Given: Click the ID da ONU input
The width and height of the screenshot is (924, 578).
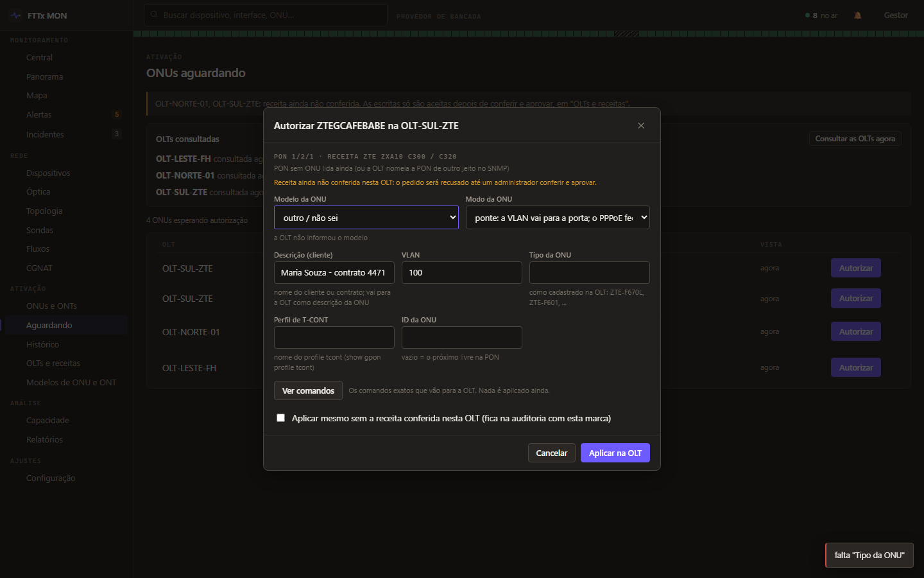Looking at the screenshot, I should [462, 337].
